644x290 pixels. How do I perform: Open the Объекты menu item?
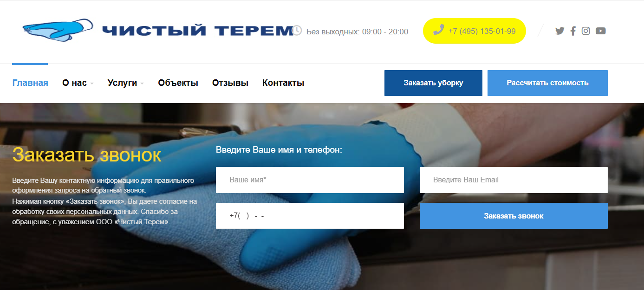178,83
